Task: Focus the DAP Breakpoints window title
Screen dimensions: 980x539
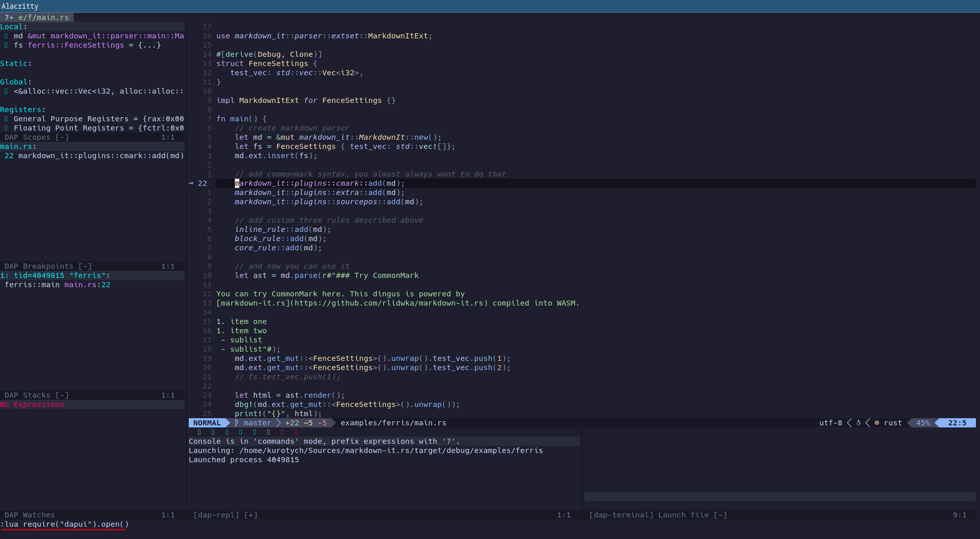Action: [48, 266]
